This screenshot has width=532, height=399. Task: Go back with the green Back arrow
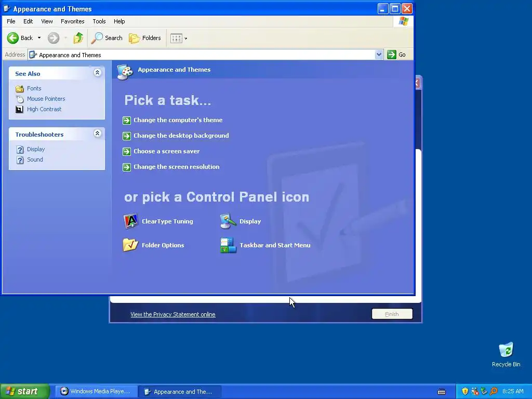click(x=13, y=38)
